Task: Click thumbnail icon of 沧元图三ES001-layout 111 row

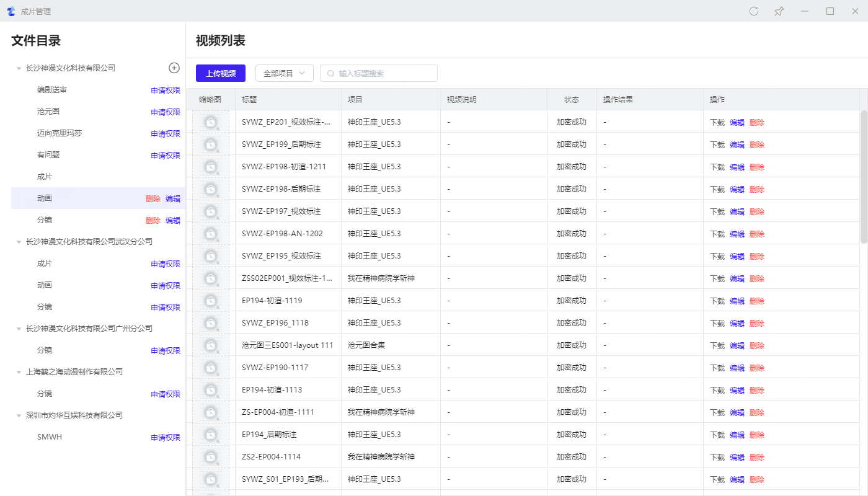Action: tap(211, 345)
